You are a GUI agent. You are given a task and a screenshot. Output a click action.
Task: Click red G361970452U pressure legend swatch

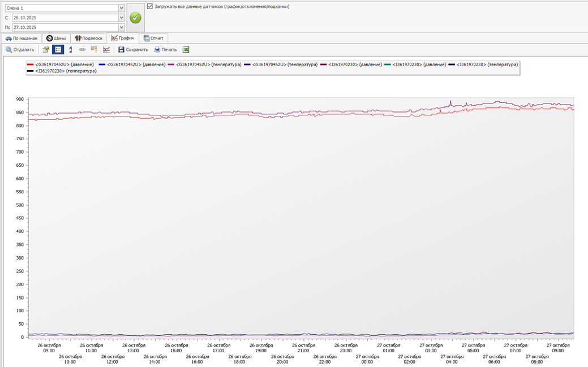[x=31, y=64]
